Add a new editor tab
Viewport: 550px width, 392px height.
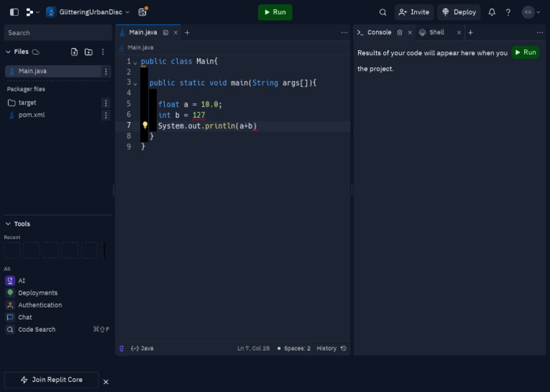tap(188, 33)
